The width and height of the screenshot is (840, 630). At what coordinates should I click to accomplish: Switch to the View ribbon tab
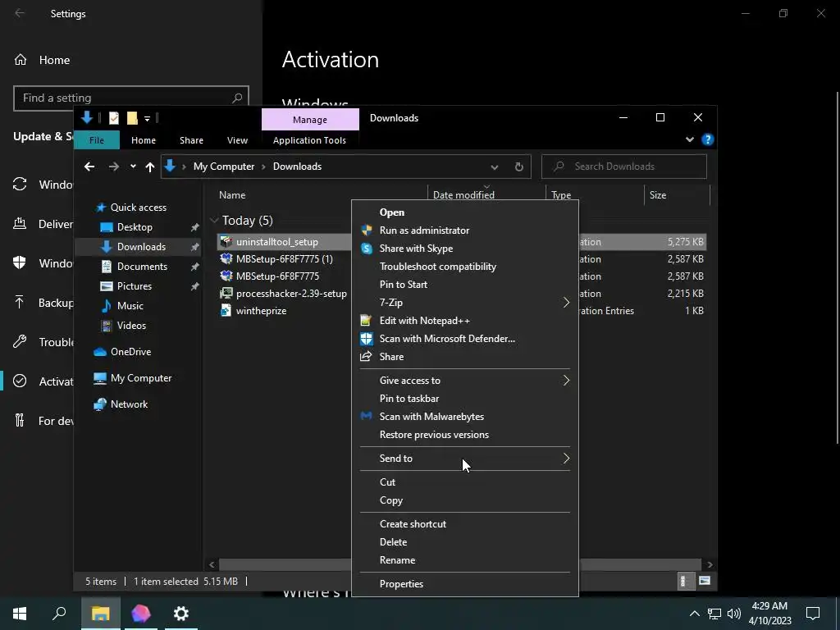click(237, 140)
